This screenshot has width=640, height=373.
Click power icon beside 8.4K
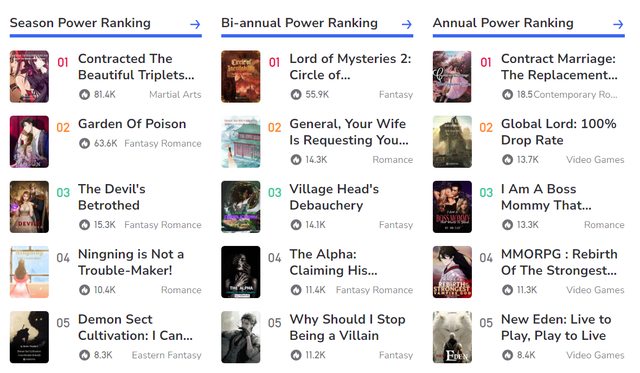507,355
